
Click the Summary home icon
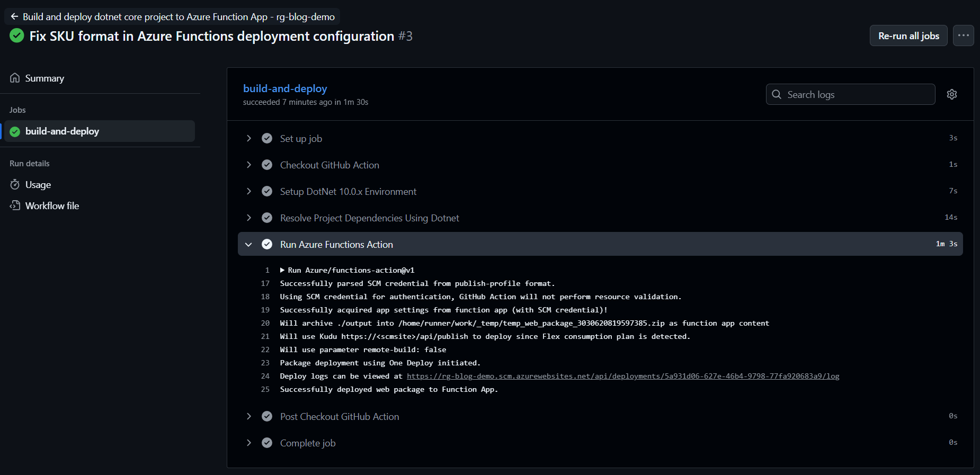click(15, 78)
